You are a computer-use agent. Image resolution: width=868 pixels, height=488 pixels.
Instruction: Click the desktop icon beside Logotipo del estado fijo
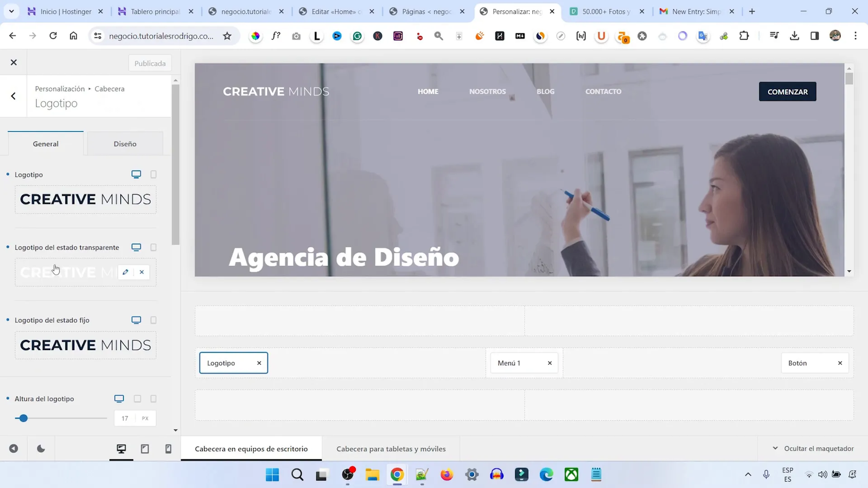[x=136, y=320]
